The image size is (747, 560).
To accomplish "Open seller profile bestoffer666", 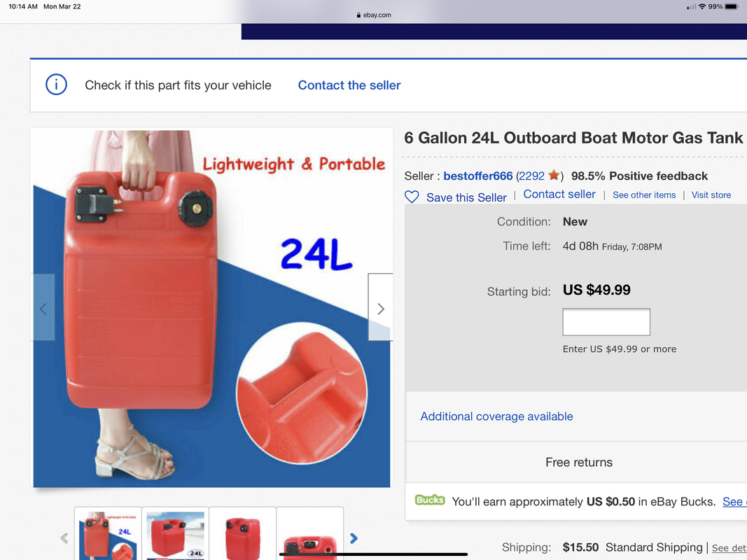I will [x=478, y=176].
